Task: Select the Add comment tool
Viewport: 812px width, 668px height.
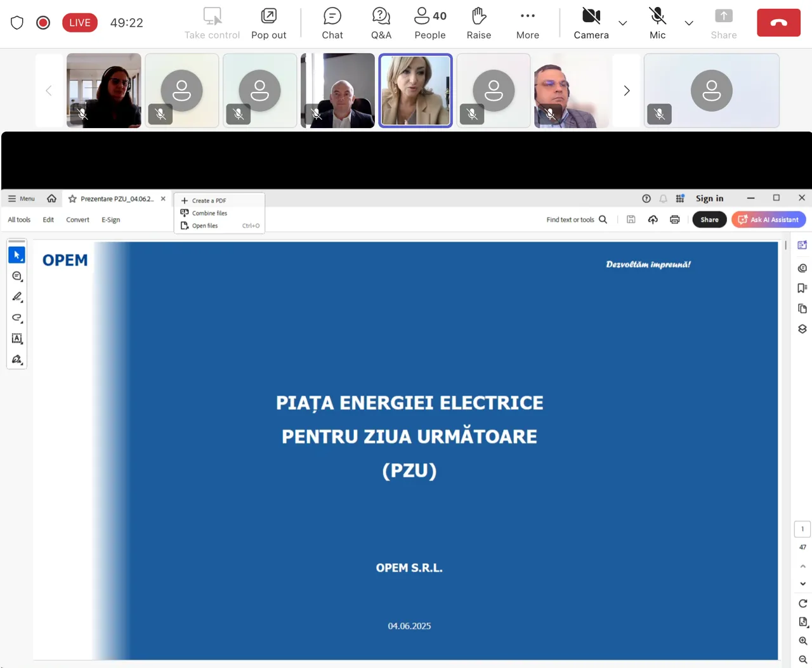Action: point(16,276)
